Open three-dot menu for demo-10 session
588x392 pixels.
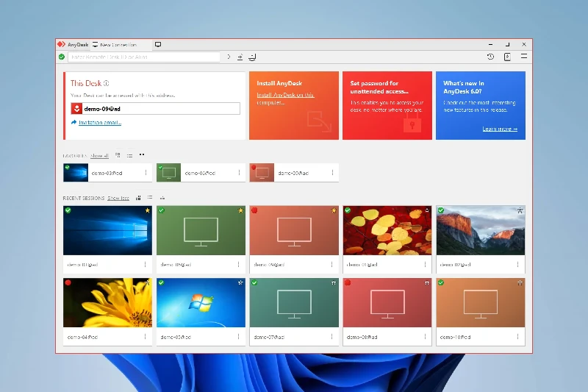point(517,337)
